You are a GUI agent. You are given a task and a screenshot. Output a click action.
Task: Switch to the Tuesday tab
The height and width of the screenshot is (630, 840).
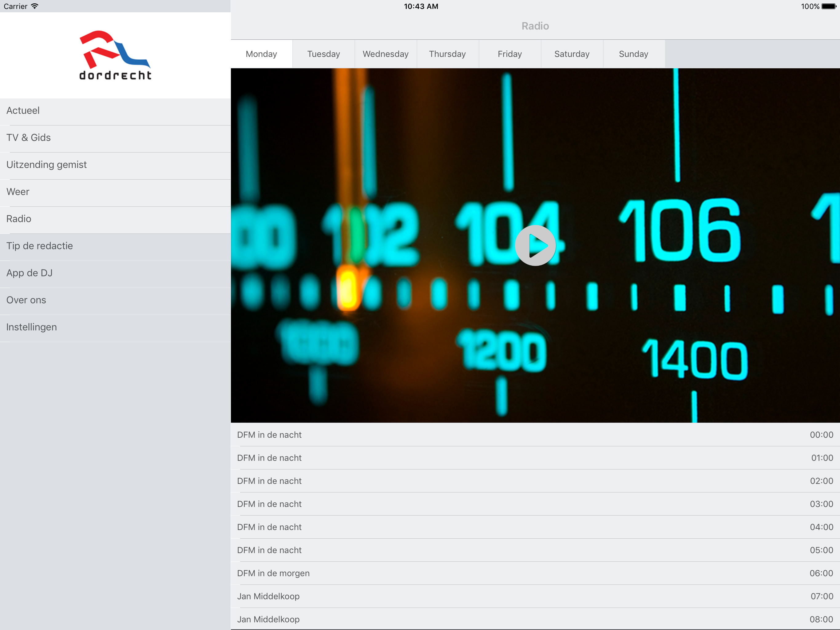point(323,54)
